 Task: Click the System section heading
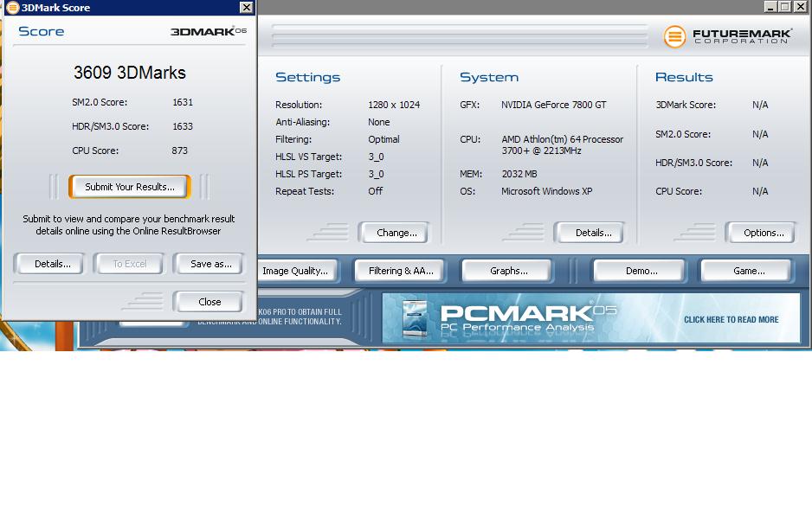(489, 78)
